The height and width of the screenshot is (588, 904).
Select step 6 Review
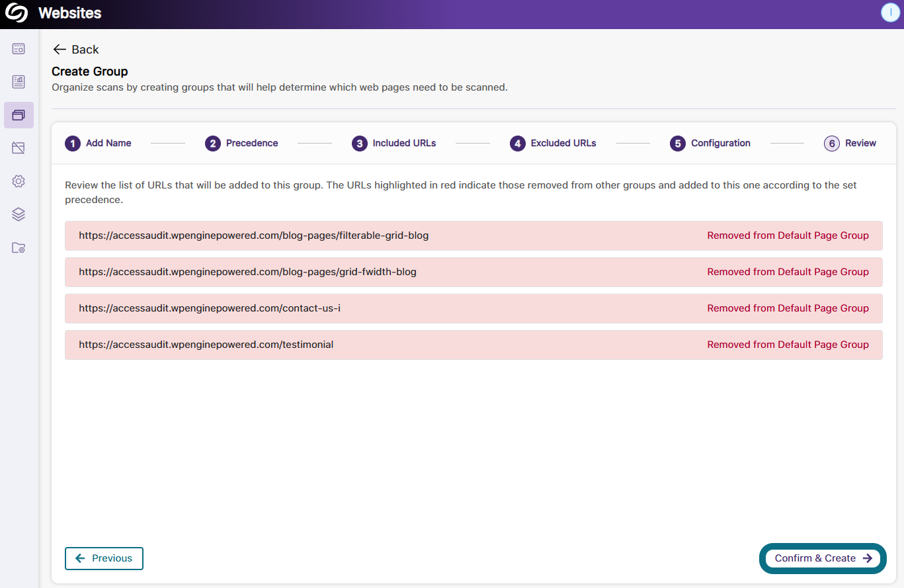(850, 143)
